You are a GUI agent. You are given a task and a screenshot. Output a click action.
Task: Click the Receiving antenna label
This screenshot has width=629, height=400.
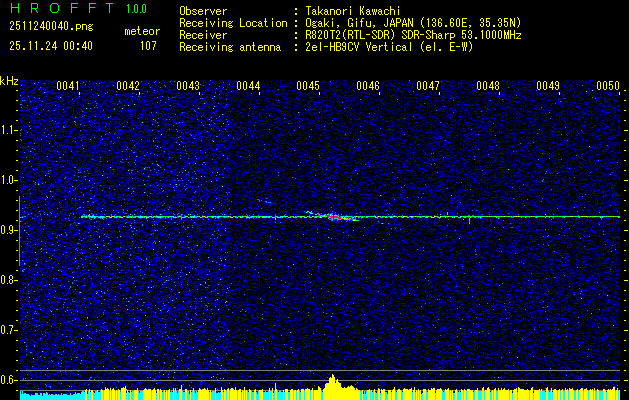[230, 47]
